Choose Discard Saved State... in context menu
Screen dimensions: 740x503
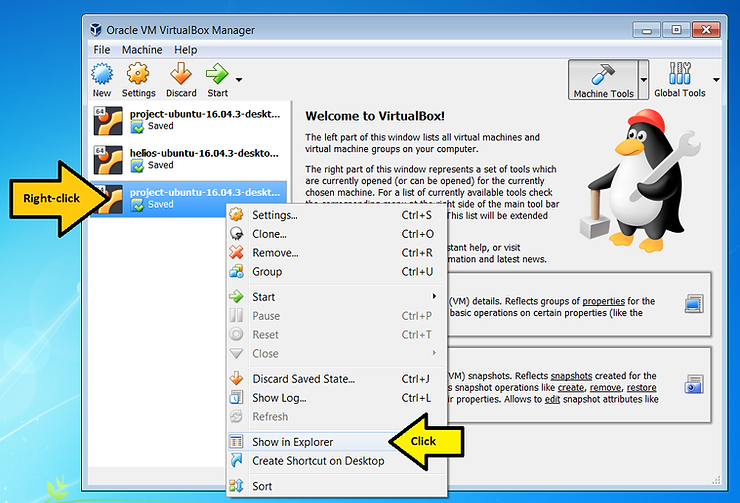336,379
